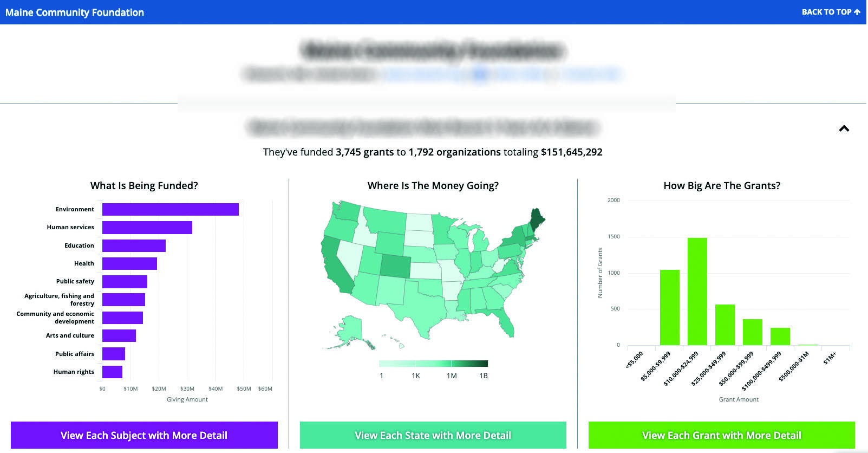Open View Each State with More Detail
868x453 pixels.
[433, 435]
